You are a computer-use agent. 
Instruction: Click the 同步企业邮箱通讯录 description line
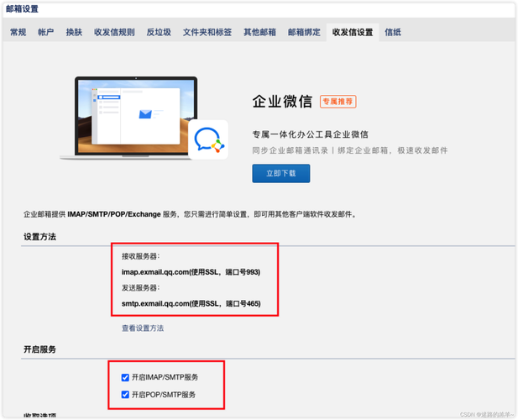pos(350,150)
